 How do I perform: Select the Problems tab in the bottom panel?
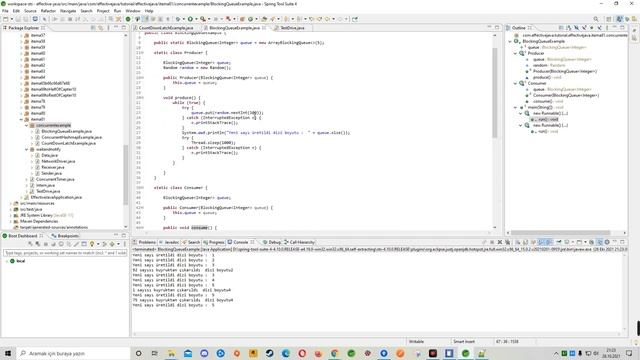coord(147,242)
